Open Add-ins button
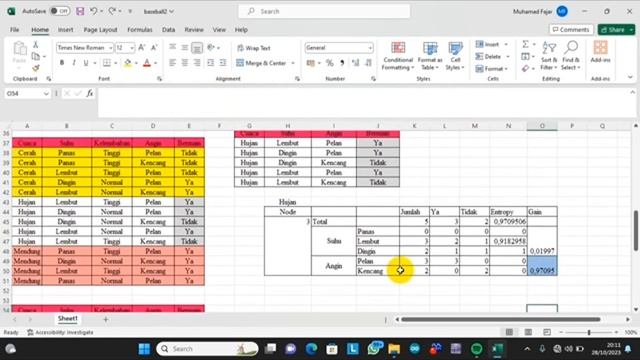Viewport: 640px width, 360px height. click(600, 52)
